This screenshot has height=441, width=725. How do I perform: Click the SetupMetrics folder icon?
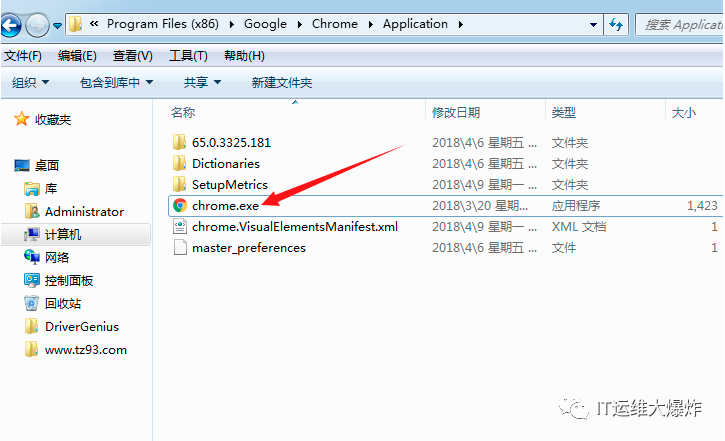point(179,184)
